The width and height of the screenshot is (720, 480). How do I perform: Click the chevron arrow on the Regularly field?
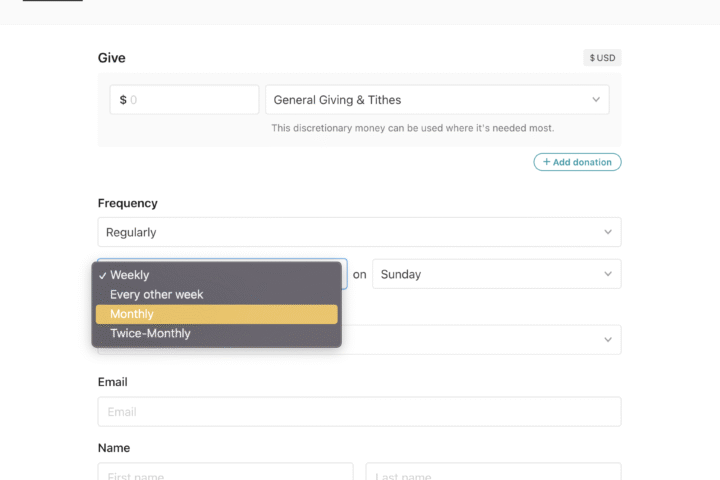[608, 232]
